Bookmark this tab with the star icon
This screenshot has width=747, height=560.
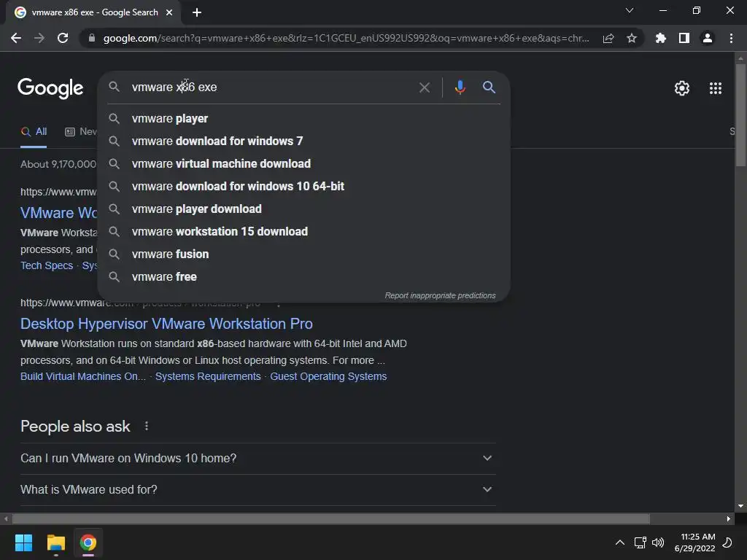coord(632,38)
